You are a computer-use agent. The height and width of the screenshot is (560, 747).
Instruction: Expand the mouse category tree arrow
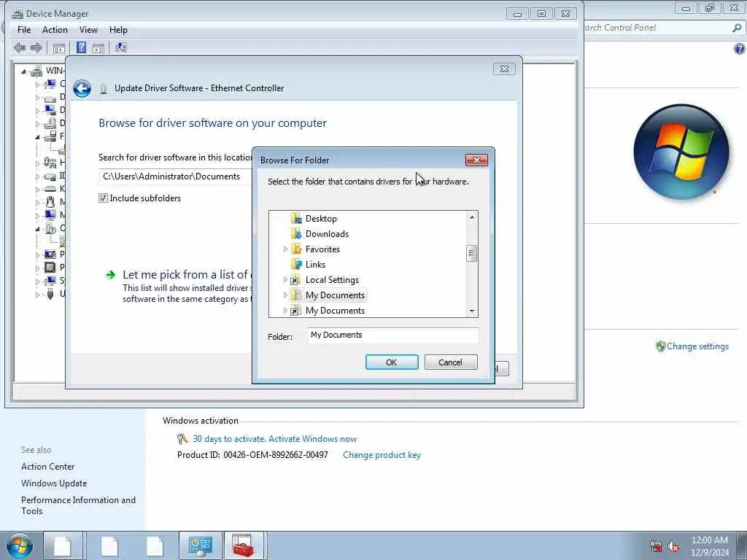pyautogui.click(x=38, y=203)
